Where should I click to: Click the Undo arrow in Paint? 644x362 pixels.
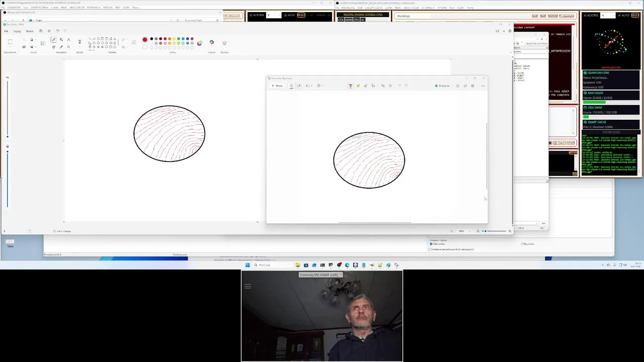click(x=57, y=31)
